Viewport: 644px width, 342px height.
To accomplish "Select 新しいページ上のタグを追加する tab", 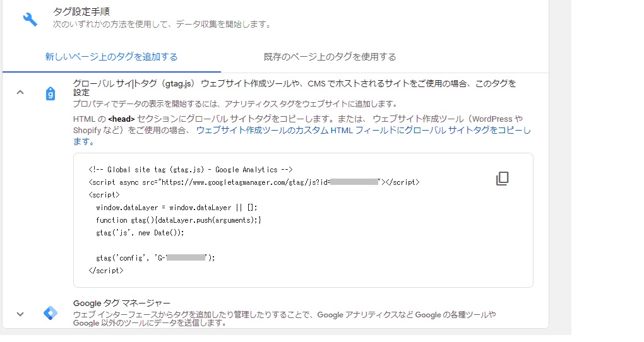I will [x=111, y=57].
